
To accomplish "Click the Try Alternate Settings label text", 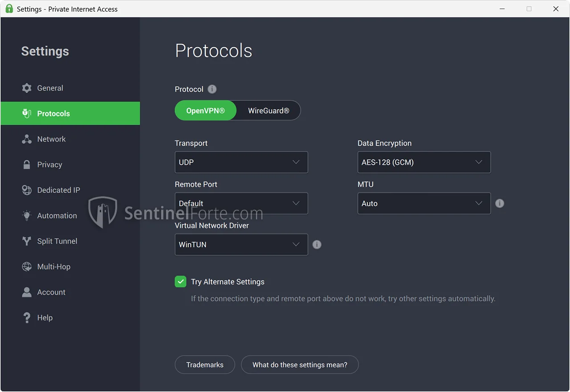I will click(228, 282).
